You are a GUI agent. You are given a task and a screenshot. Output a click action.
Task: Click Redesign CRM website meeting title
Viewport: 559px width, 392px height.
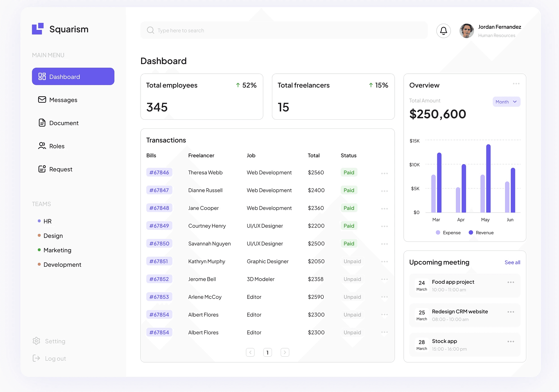(460, 312)
